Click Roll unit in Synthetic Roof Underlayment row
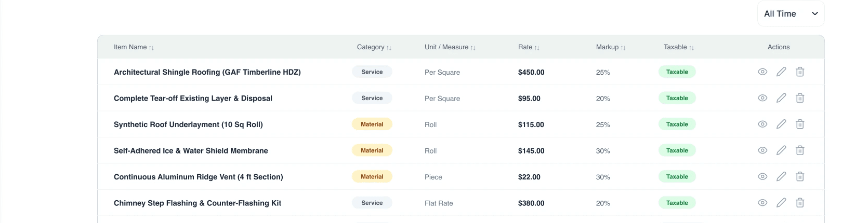 [x=431, y=124]
